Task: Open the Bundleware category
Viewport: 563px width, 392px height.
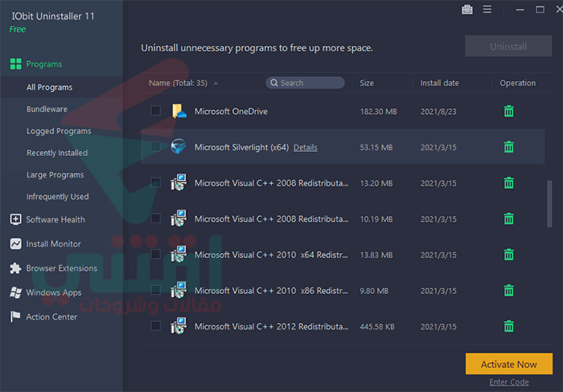Action: tap(47, 109)
